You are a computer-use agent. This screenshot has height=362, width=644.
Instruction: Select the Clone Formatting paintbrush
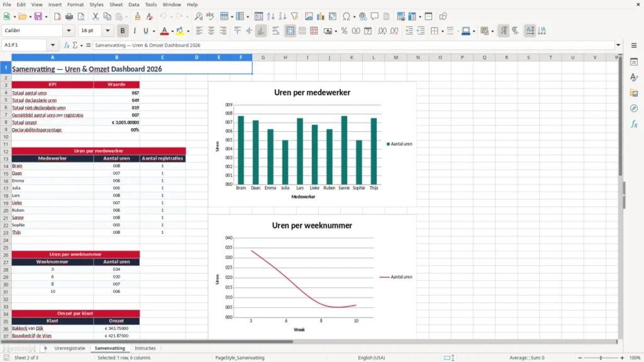pyautogui.click(x=138, y=16)
